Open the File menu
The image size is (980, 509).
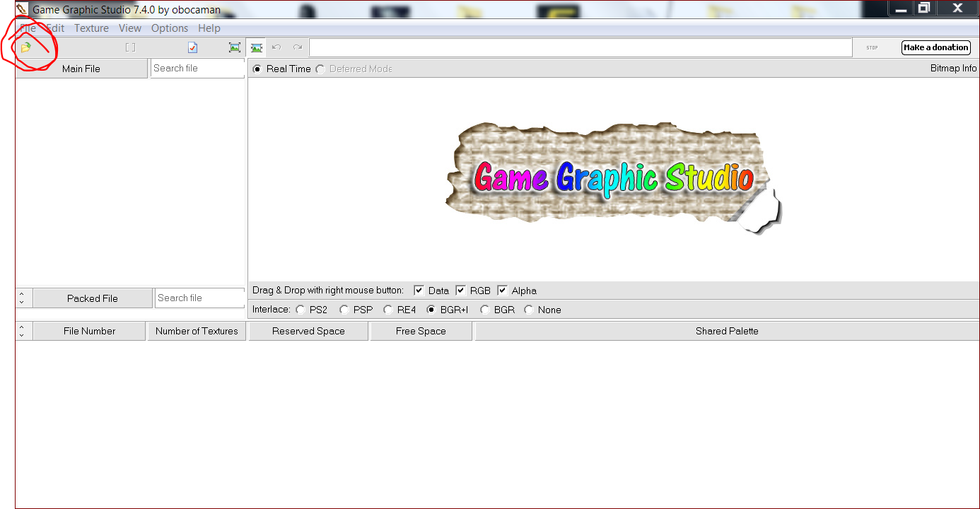(28, 28)
